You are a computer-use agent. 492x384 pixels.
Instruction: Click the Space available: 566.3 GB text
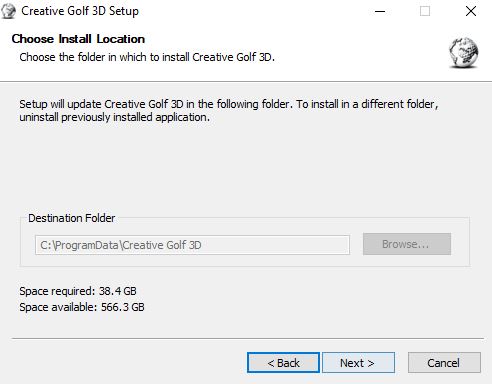82,307
